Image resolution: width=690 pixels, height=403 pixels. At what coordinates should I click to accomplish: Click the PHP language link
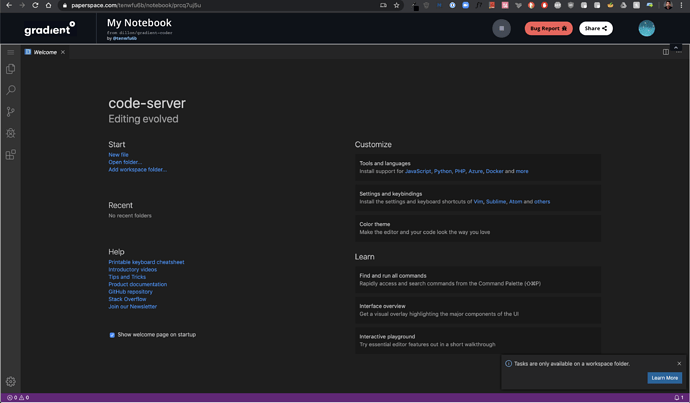click(460, 171)
